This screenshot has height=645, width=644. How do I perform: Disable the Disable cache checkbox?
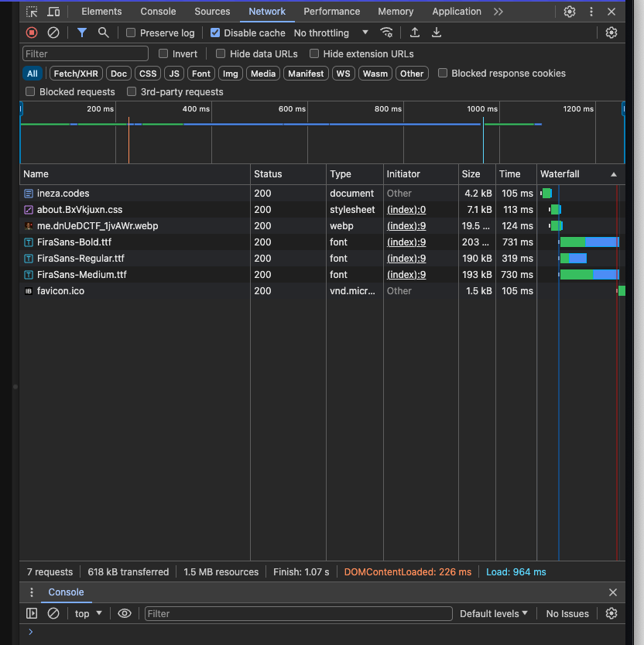coord(214,33)
